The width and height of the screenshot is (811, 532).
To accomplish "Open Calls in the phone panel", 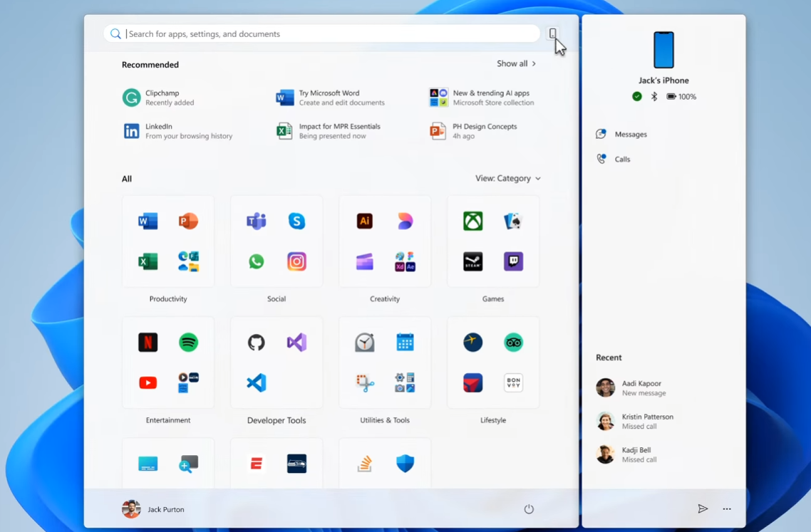I will [614, 160].
